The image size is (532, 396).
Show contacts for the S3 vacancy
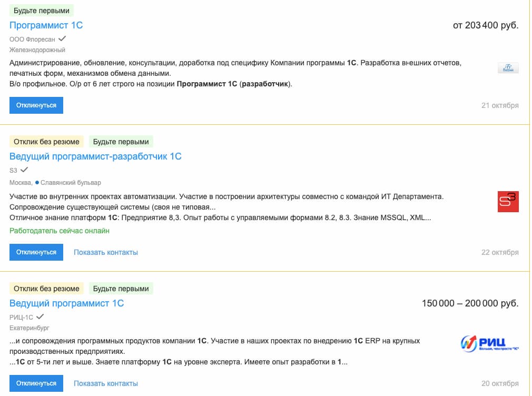tap(106, 252)
